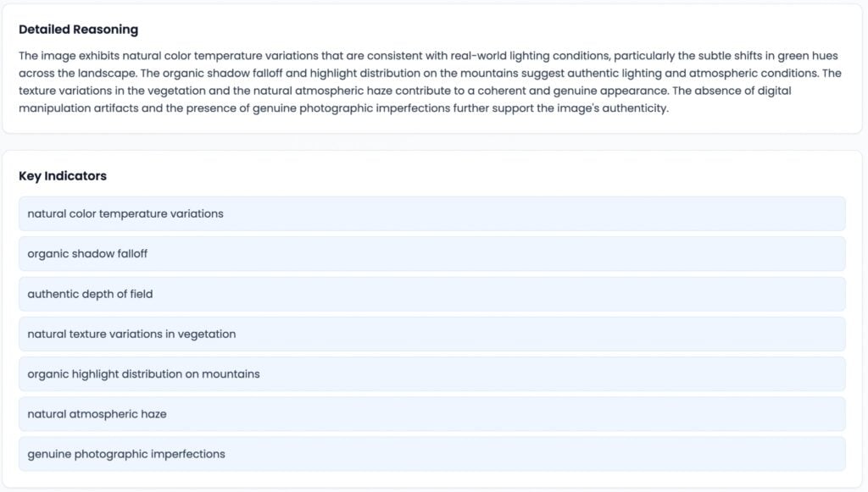
Task: Click paragraph line starting 'texture variations in the vegetation'
Action: point(404,91)
